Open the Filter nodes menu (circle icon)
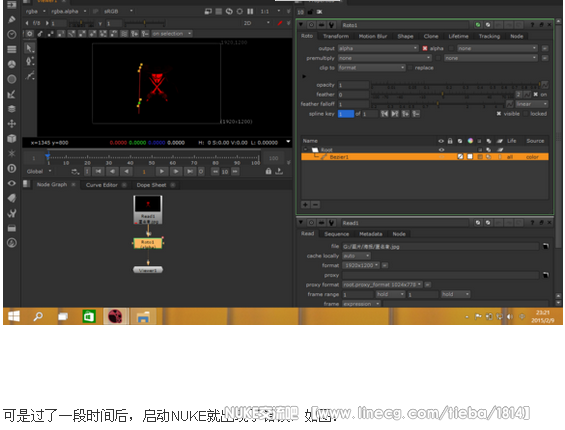Viewport: 565px width, 430px height. click(x=12, y=79)
